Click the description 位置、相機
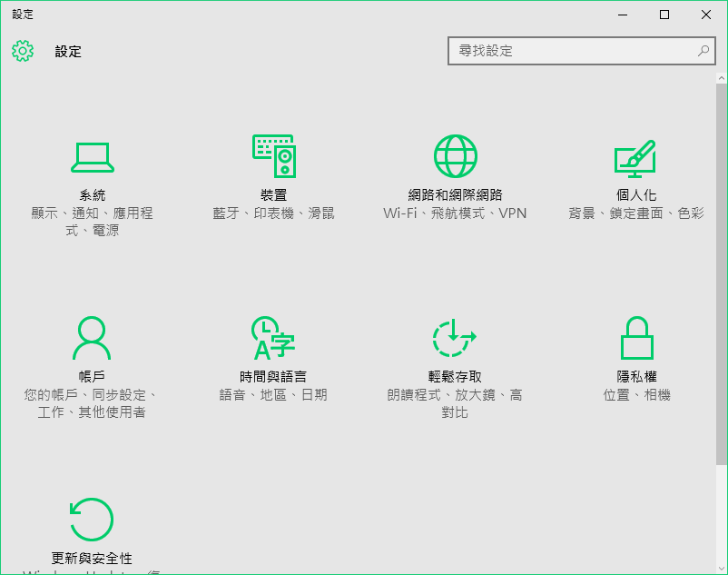This screenshot has height=575, width=728. (637, 395)
